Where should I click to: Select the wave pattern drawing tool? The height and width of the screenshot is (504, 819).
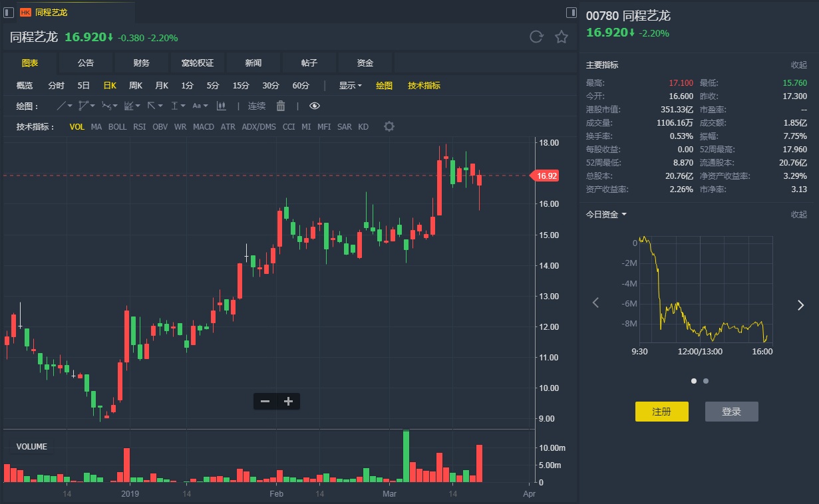pos(106,106)
